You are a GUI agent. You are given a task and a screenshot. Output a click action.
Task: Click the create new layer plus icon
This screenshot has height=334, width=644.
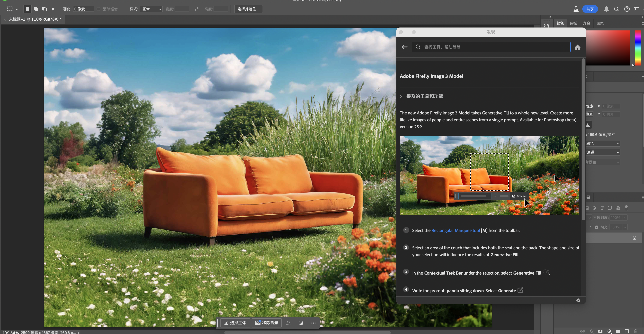(627, 331)
